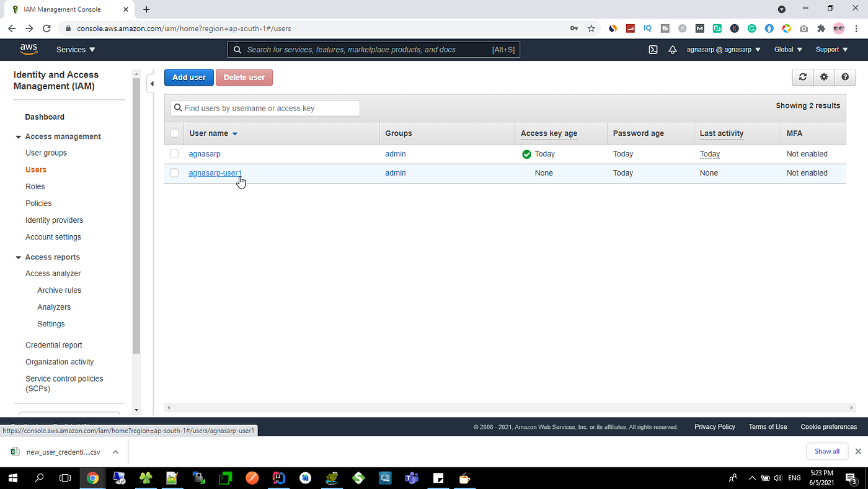Viewport: 868px width, 489px height.
Task: Collapse the Access management section
Action: coord(19,137)
